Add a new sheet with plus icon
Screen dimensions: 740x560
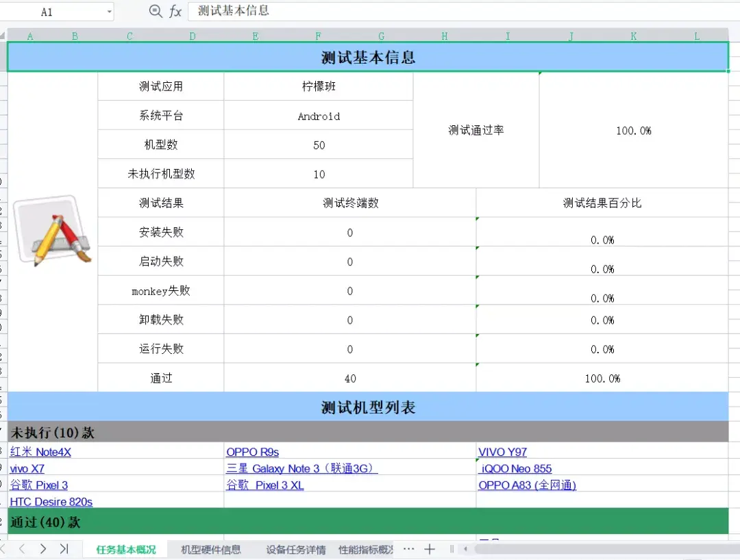pos(430,549)
